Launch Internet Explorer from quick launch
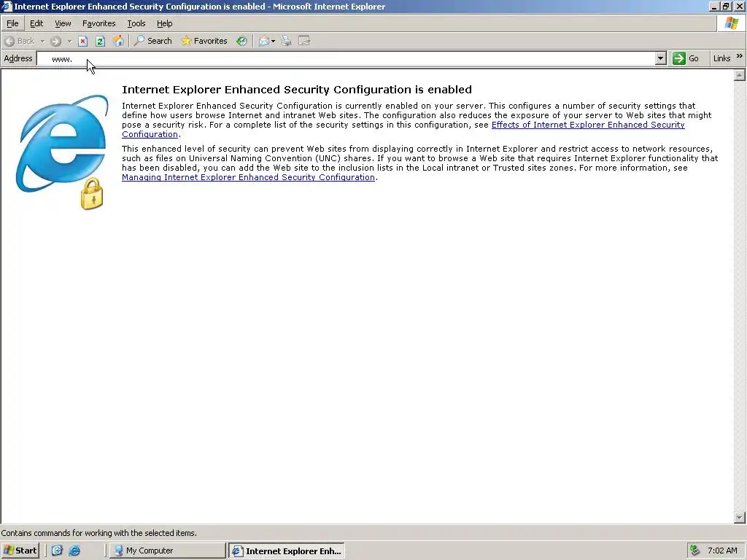The image size is (747, 560). [75, 551]
